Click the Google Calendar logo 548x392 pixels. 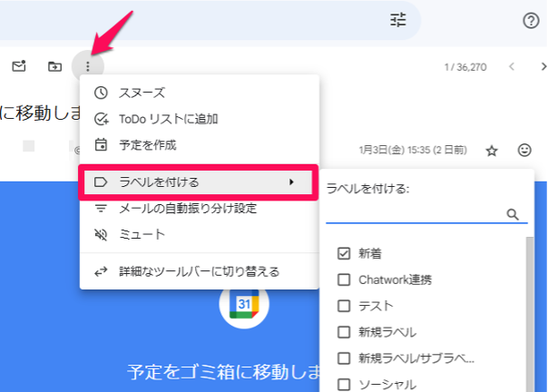click(x=244, y=304)
